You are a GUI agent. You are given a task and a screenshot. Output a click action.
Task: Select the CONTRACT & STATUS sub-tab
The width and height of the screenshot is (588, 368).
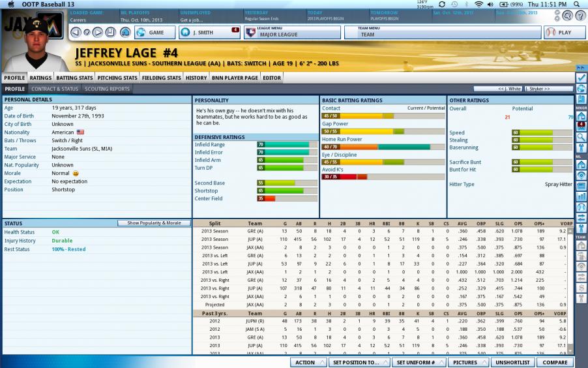[x=55, y=89]
